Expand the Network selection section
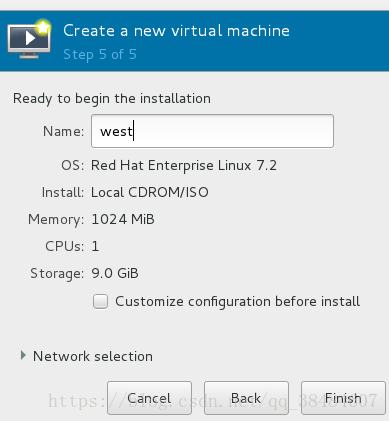389x421 pixels. [x=23, y=356]
